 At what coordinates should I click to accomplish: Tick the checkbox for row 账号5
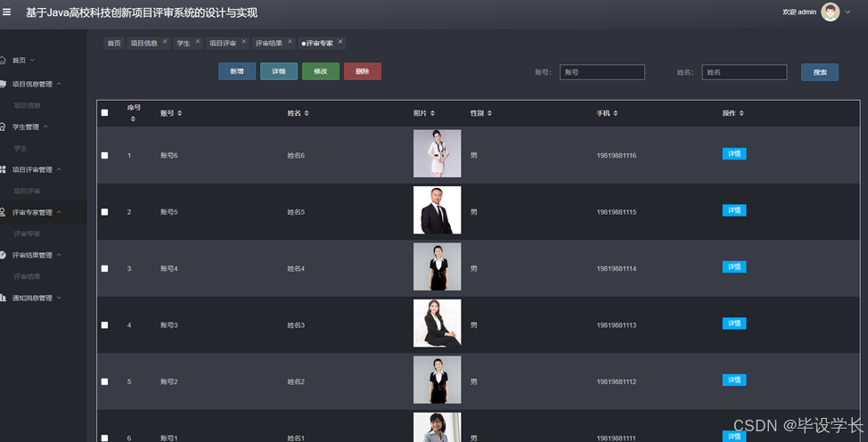tap(104, 212)
